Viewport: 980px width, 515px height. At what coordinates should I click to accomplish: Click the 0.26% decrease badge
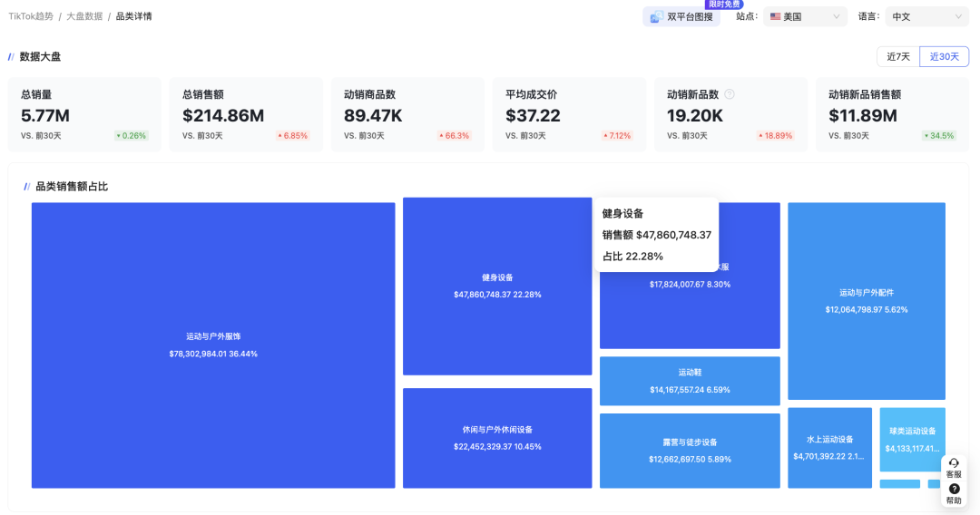click(x=132, y=135)
